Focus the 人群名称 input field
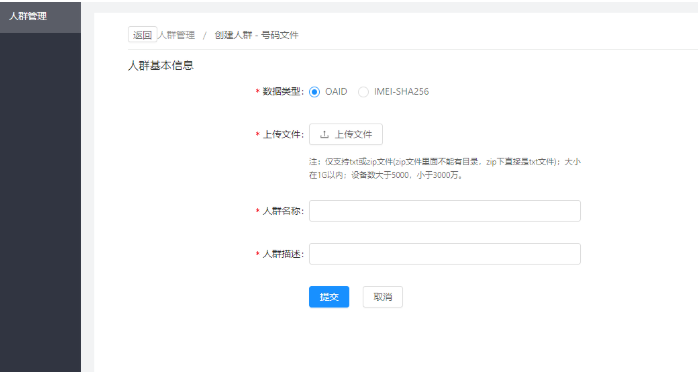Image resolution: width=698 pixels, height=375 pixels. 445,211
